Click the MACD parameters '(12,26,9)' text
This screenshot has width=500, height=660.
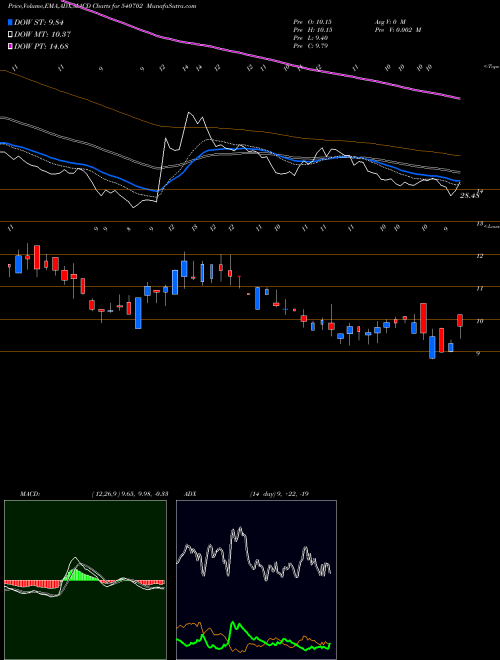coord(106,494)
